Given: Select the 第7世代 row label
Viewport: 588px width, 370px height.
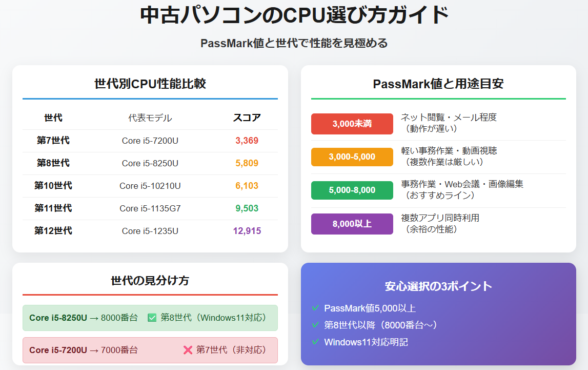Looking at the screenshot, I should coord(53,140).
